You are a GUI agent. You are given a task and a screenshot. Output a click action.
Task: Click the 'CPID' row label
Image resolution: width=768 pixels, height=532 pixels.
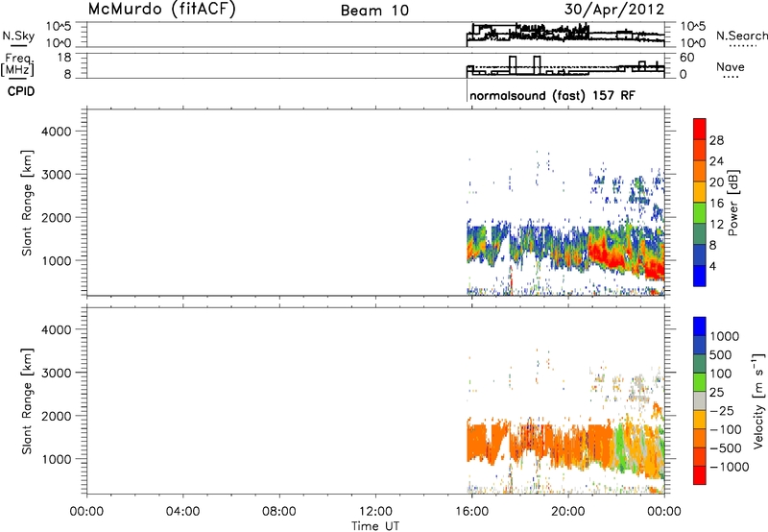coord(21,91)
